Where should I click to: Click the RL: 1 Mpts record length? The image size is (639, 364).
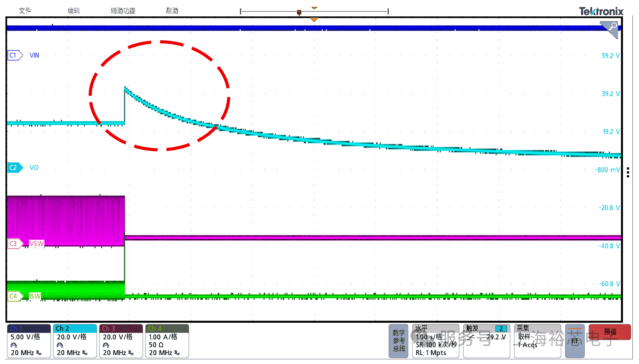click(x=431, y=353)
